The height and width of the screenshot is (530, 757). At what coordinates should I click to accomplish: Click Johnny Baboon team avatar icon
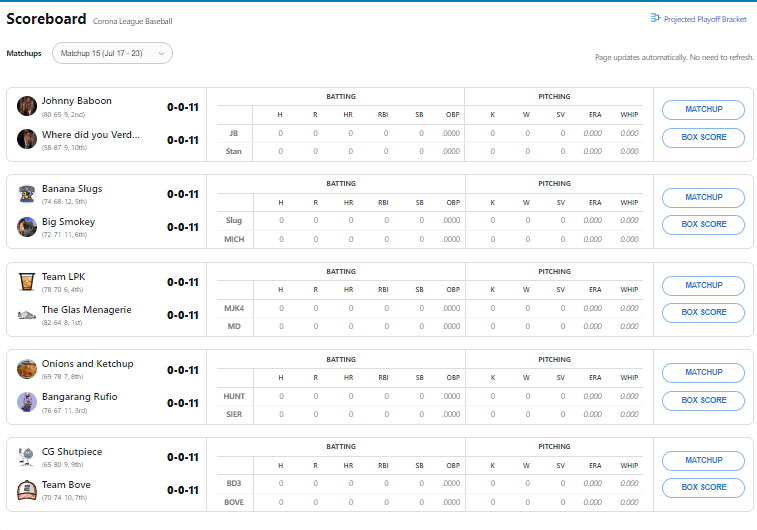click(27, 105)
